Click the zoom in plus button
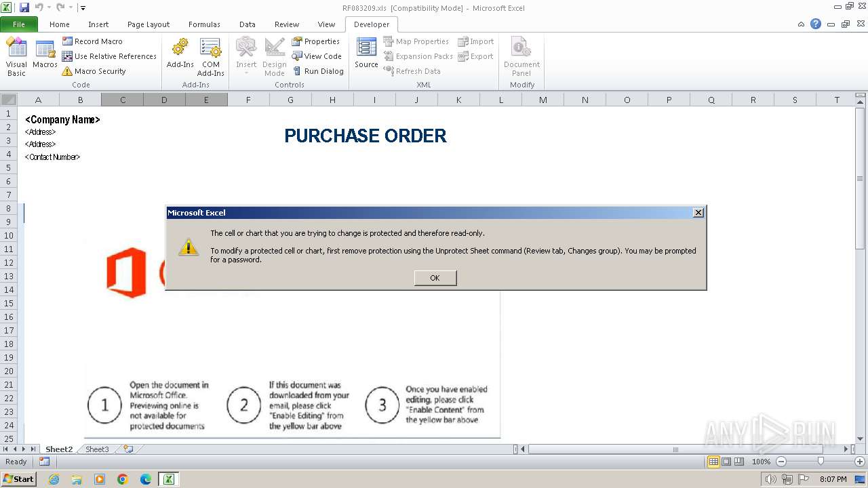The image size is (868, 488). point(860,462)
